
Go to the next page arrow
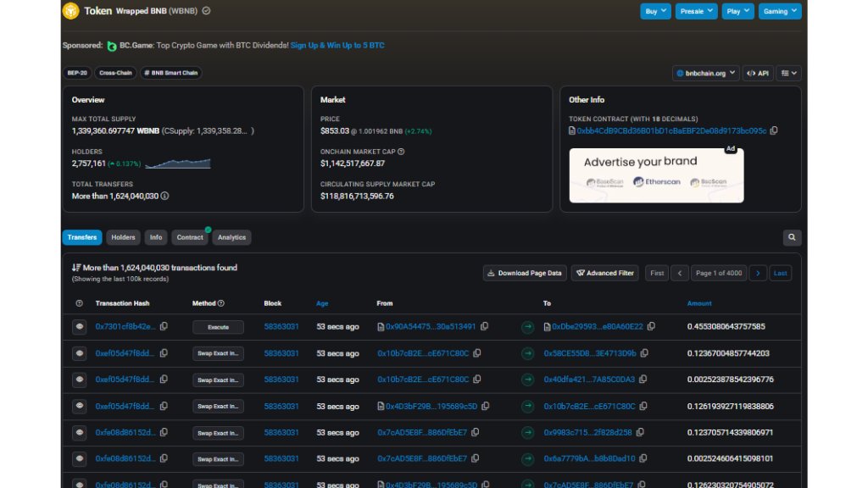[x=758, y=273]
